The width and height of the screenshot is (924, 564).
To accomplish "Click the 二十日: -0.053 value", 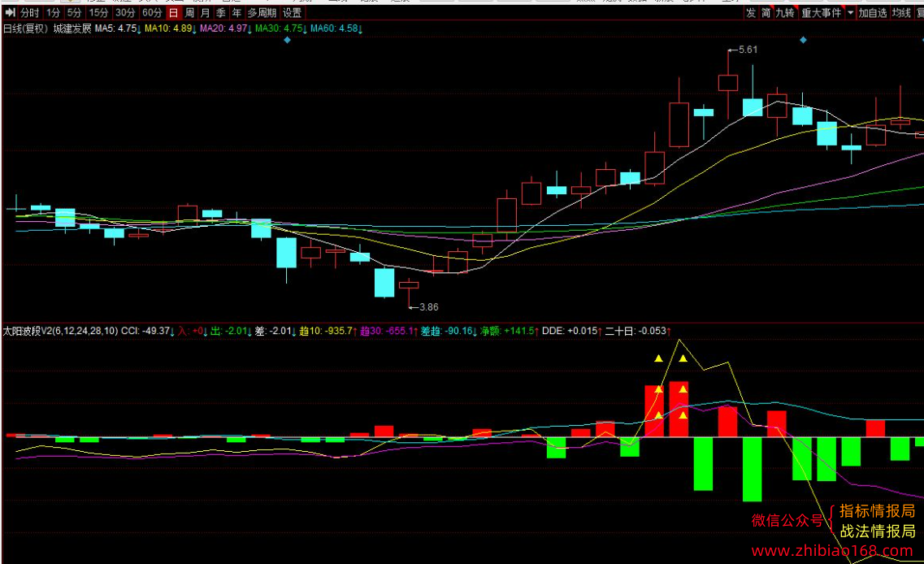I will 638,332.
